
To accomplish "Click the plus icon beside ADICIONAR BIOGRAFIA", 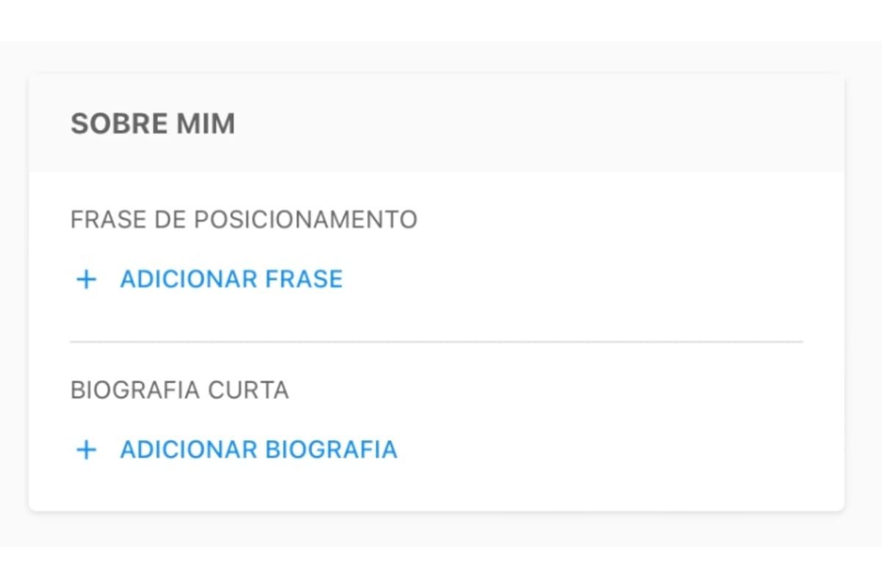I will 87,450.
